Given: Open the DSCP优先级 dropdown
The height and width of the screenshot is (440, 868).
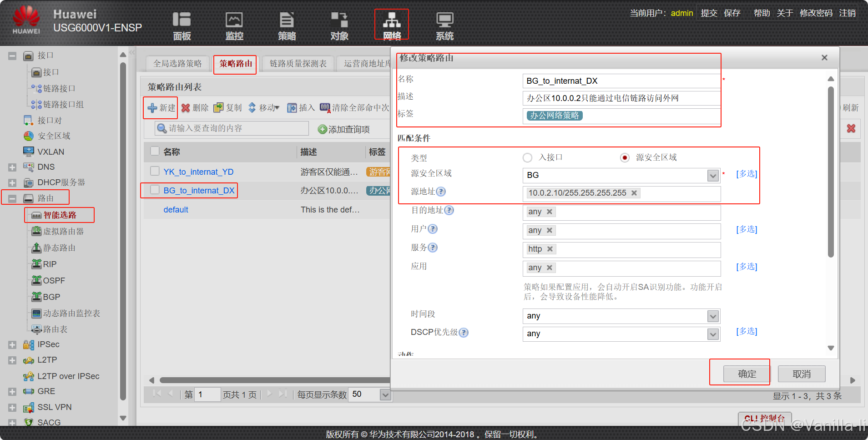Looking at the screenshot, I should click(x=713, y=334).
